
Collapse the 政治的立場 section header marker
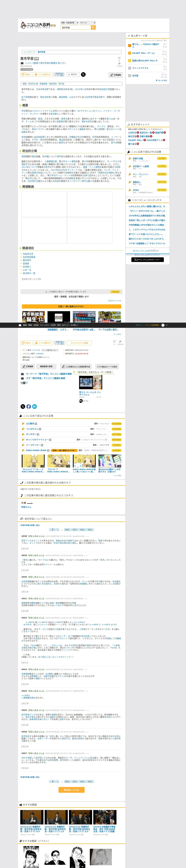pos(20,151)
